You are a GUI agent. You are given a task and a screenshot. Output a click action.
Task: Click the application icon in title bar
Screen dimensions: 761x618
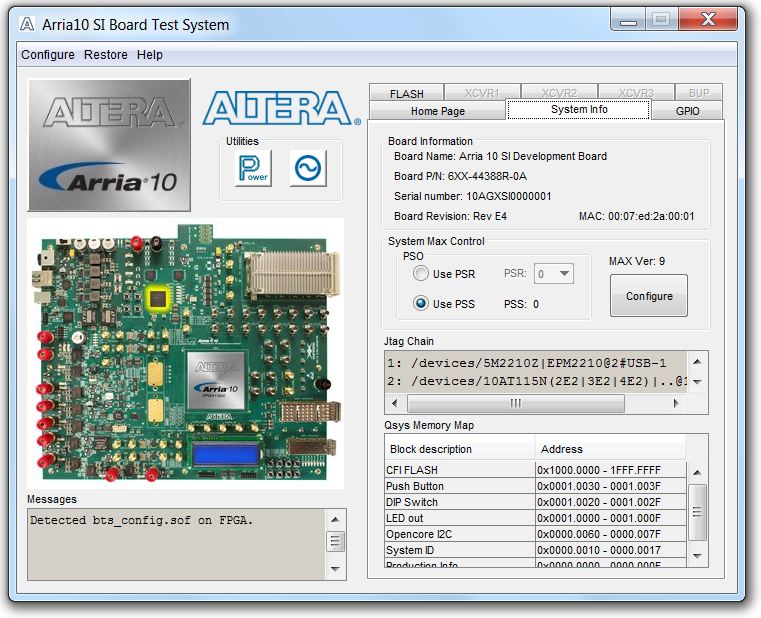(27, 24)
